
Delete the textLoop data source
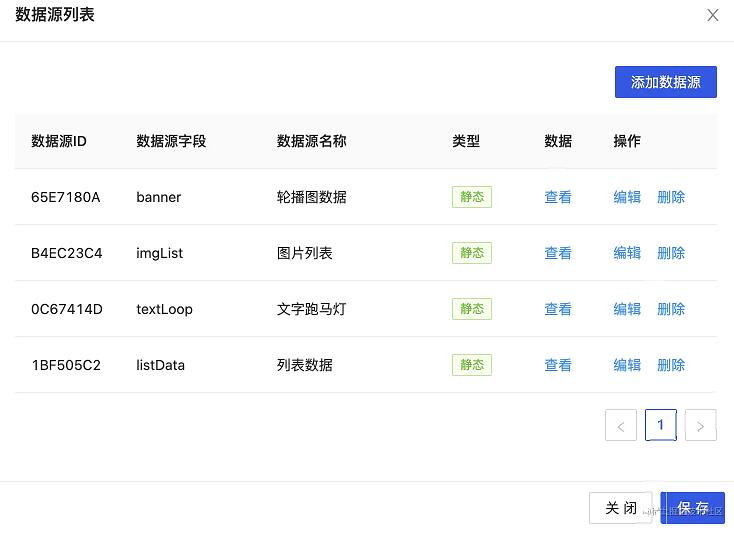(x=671, y=309)
